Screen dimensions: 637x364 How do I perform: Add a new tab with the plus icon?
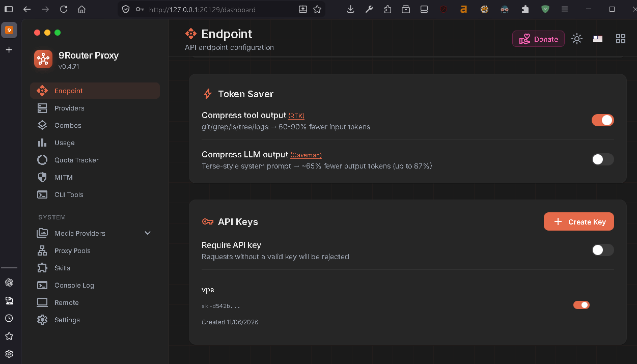pyautogui.click(x=9, y=50)
